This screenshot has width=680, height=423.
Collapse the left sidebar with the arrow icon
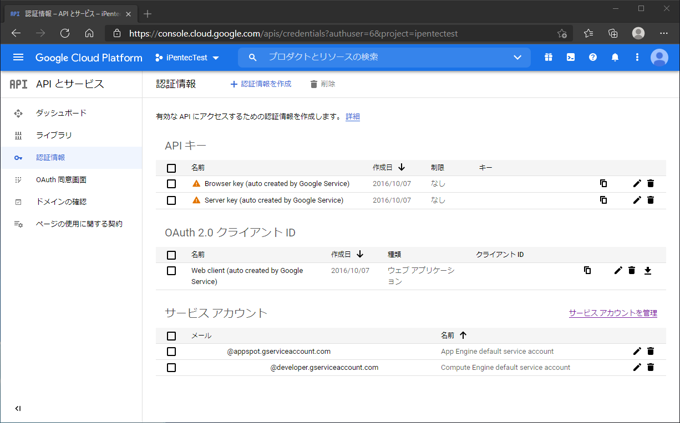tap(18, 408)
